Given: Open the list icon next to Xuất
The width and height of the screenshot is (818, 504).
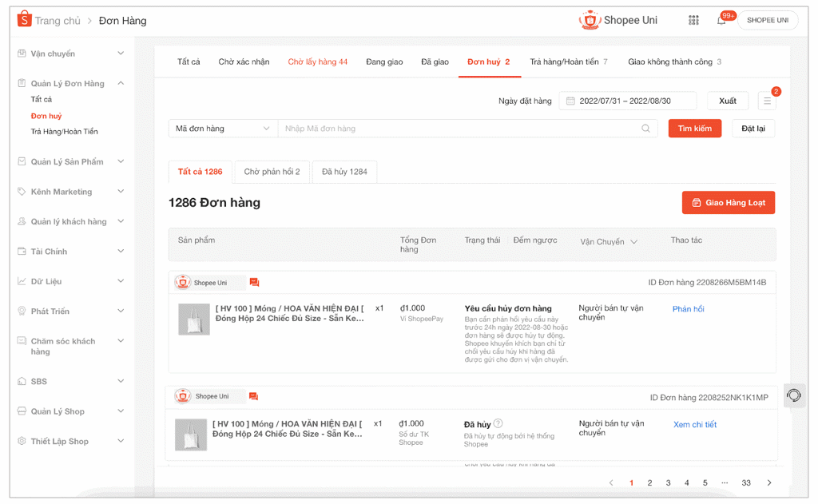Looking at the screenshot, I should pos(767,101).
